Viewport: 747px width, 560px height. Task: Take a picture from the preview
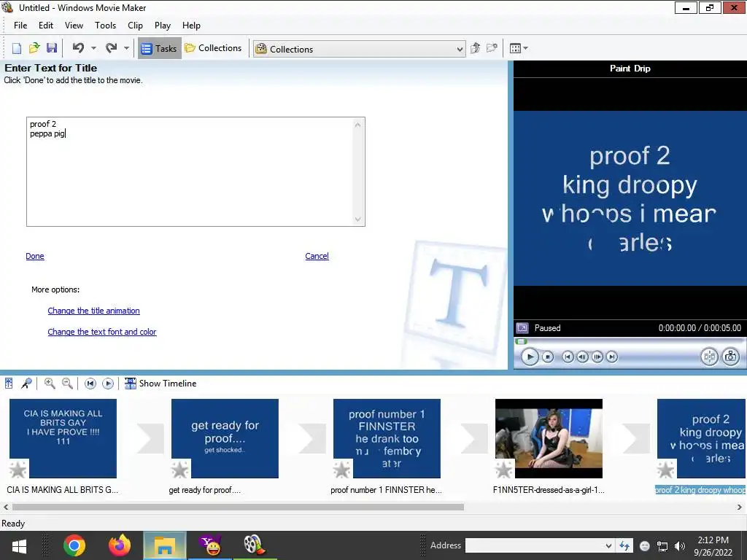tap(730, 357)
